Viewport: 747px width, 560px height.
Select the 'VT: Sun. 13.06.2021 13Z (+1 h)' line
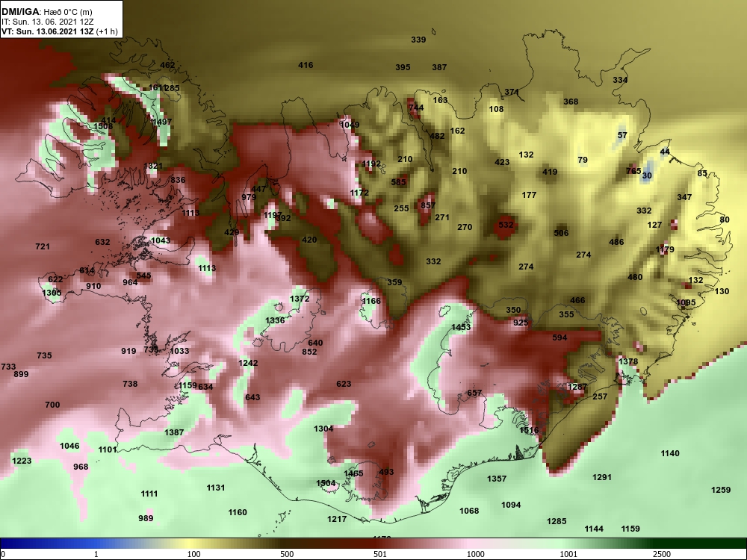[x=60, y=31]
